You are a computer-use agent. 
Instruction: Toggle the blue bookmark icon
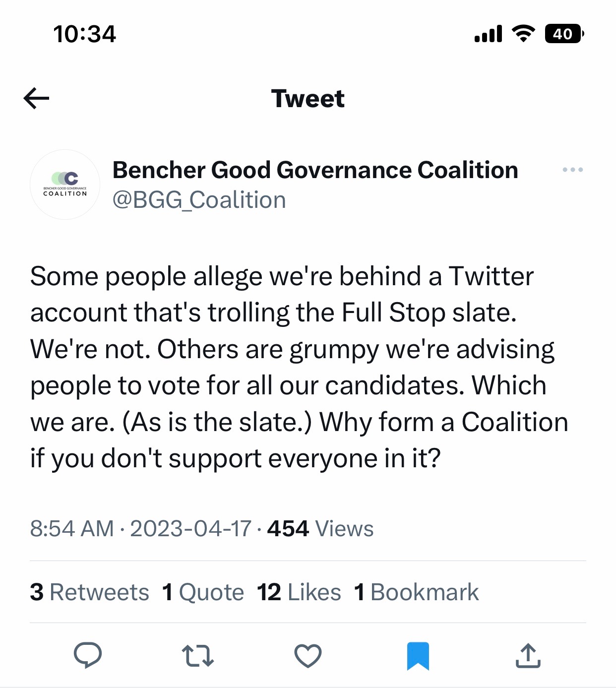point(418,655)
